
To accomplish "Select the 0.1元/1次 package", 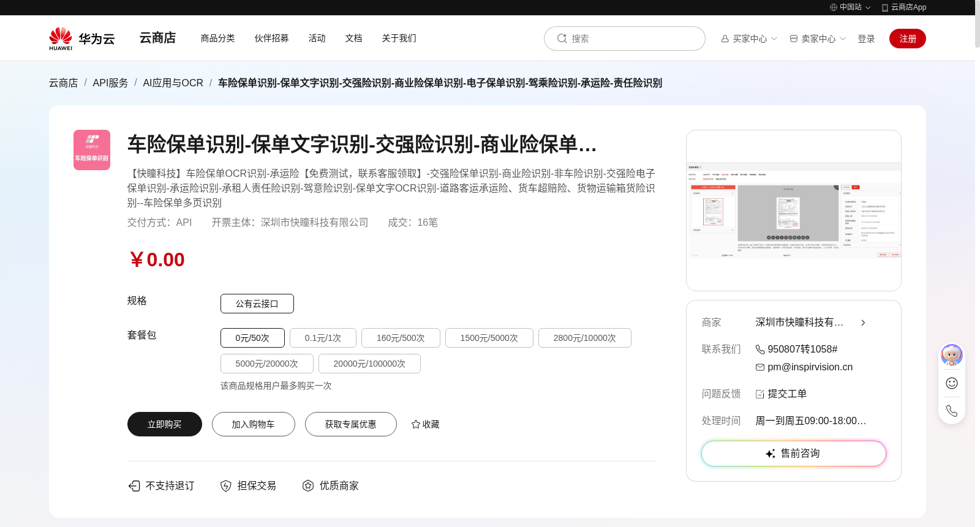I will (x=323, y=338).
